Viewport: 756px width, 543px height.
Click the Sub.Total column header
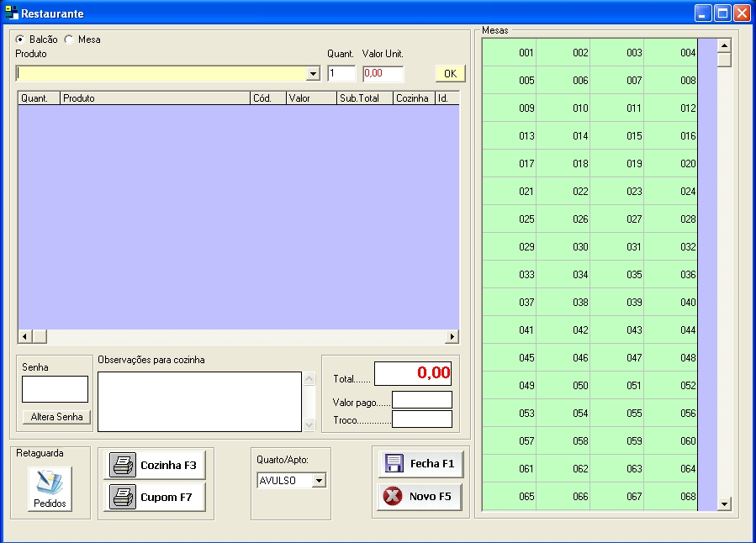coord(363,98)
